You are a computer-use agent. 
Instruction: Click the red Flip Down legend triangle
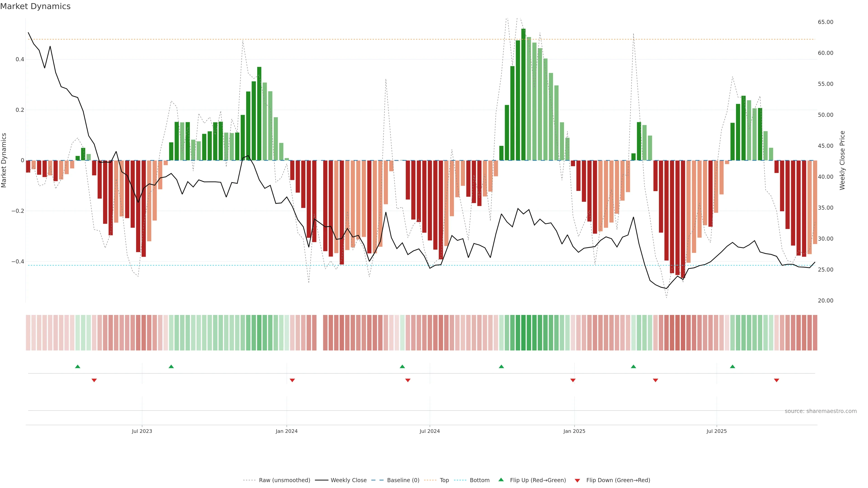(577, 480)
